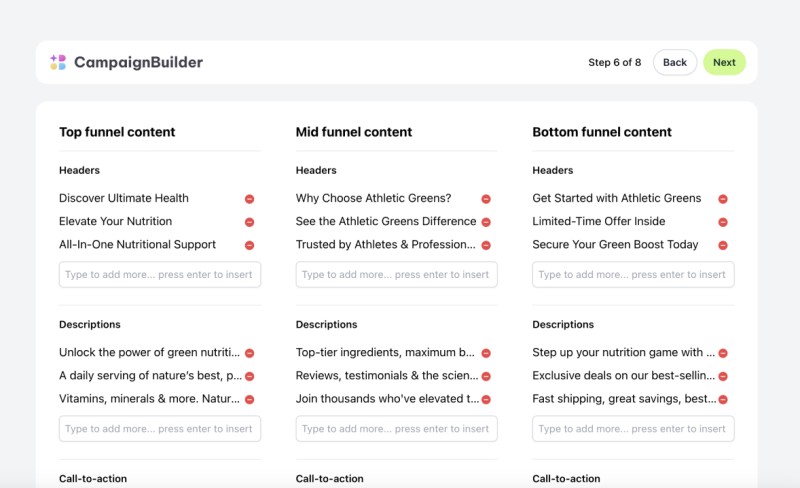The image size is (800, 488).
Task: Focus Mid funnel headers add-more field
Action: (396, 275)
